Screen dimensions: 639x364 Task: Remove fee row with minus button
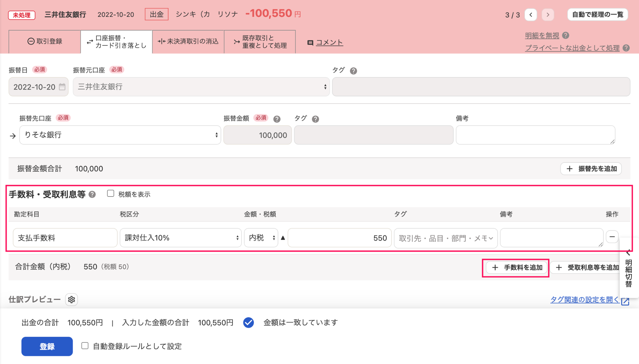tap(612, 237)
